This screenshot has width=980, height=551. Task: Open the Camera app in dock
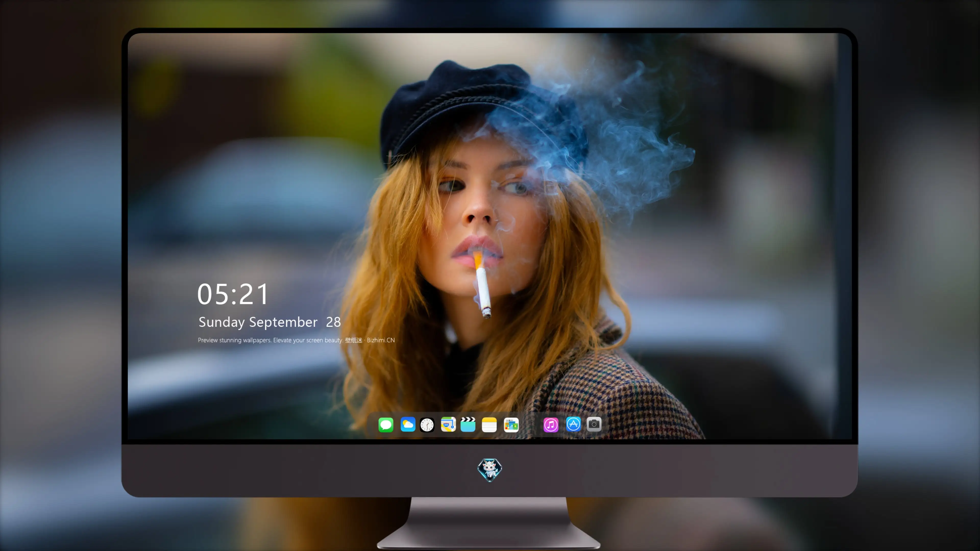click(594, 424)
